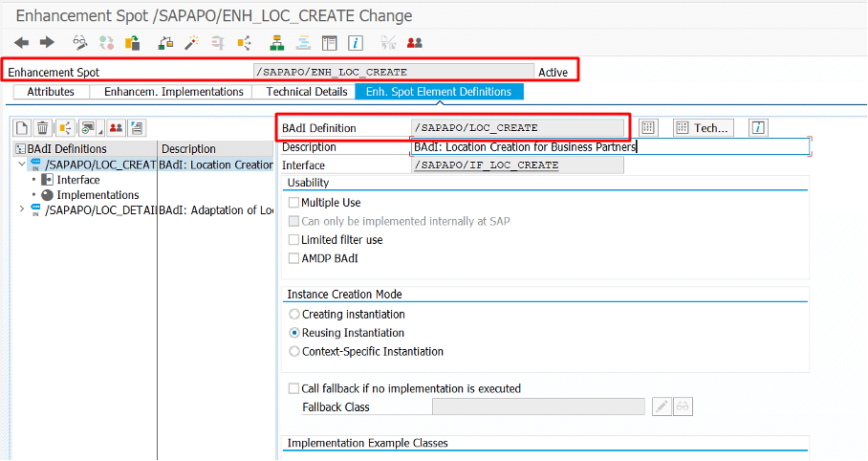The width and height of the screenshot is (868, 461).
Task: Select Interface node in BAdI tree
Action: (x=78, y=180)
